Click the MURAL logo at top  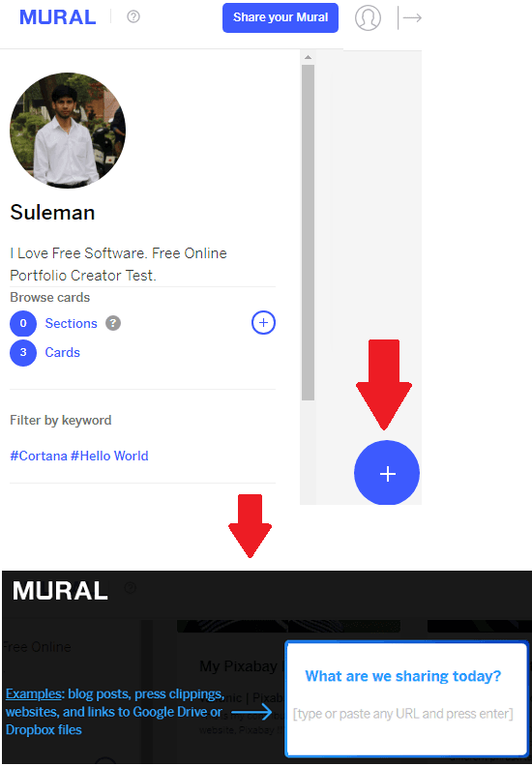[x=58, y=17]
